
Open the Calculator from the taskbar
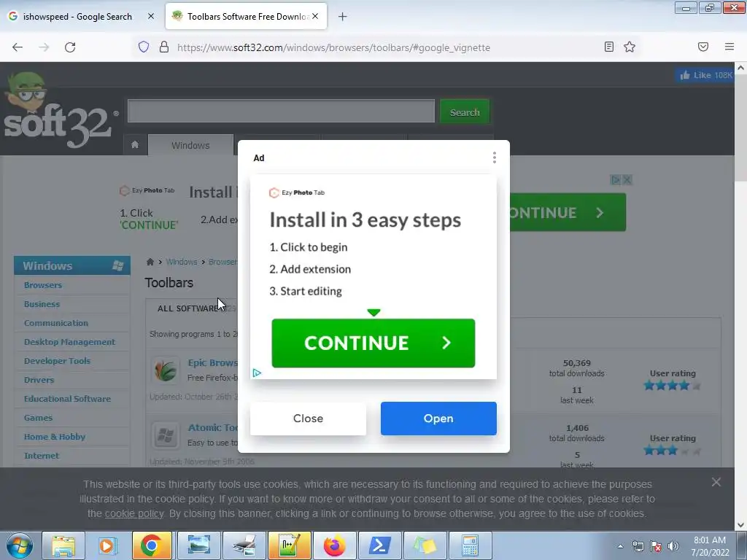click(470, 545)
